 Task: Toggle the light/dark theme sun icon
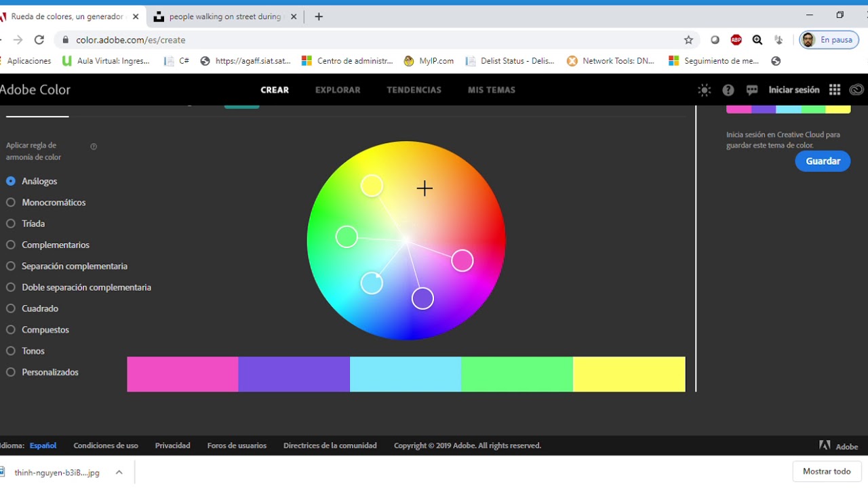tap(705, 89)
